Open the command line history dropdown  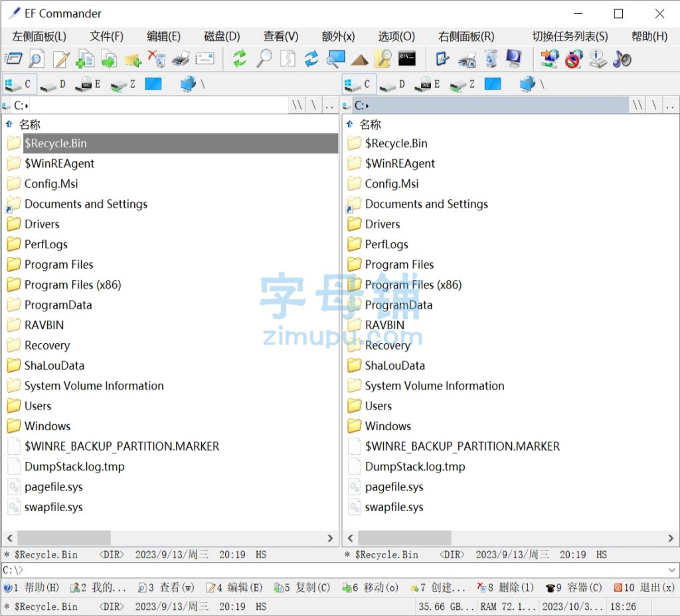tap(671, 570)
